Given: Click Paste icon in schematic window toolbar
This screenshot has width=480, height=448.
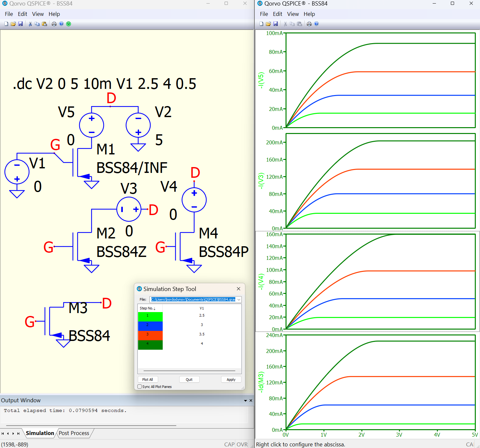Looking at the screenshot, I should click(x=44, y=24).
